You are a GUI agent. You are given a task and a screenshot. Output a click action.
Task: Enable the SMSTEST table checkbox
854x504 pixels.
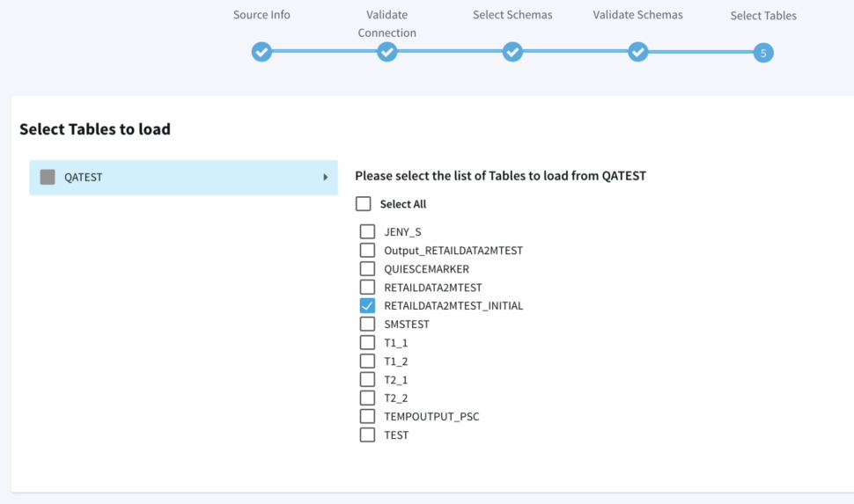click(x=367, y=325)
